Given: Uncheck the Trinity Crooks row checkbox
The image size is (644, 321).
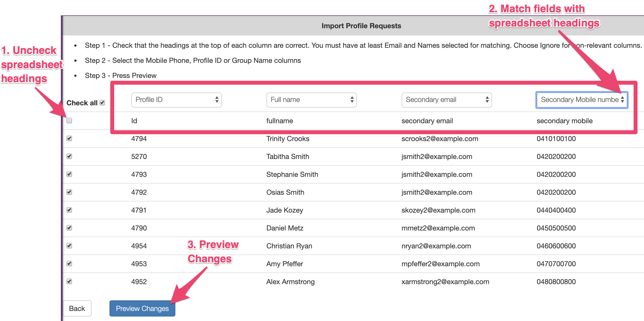Looking at the screenshot, I should pos(69,138).
